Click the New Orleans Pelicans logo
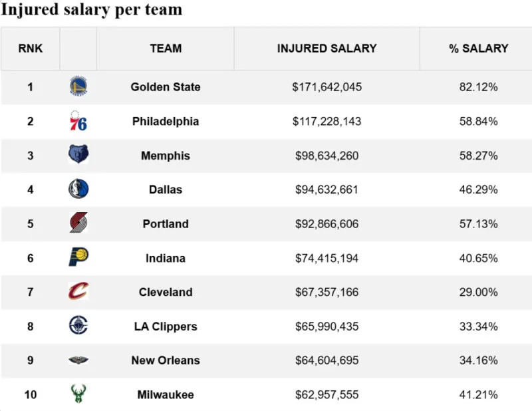Viewport: 532px width, 411px height. coord(78,360)
